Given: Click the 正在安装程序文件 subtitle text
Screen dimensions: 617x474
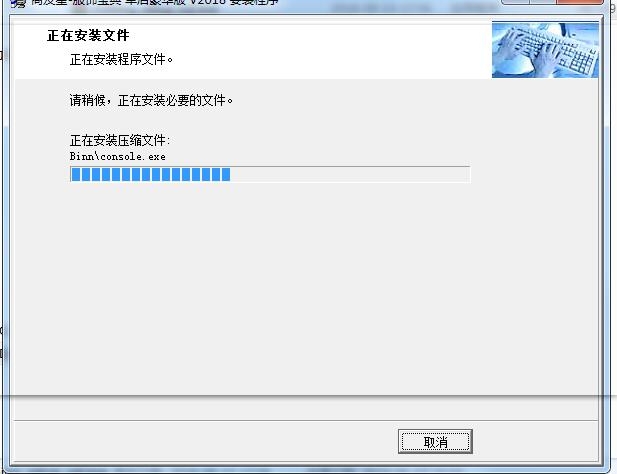Looking at the screenshot, I should (x=121, y=59).
